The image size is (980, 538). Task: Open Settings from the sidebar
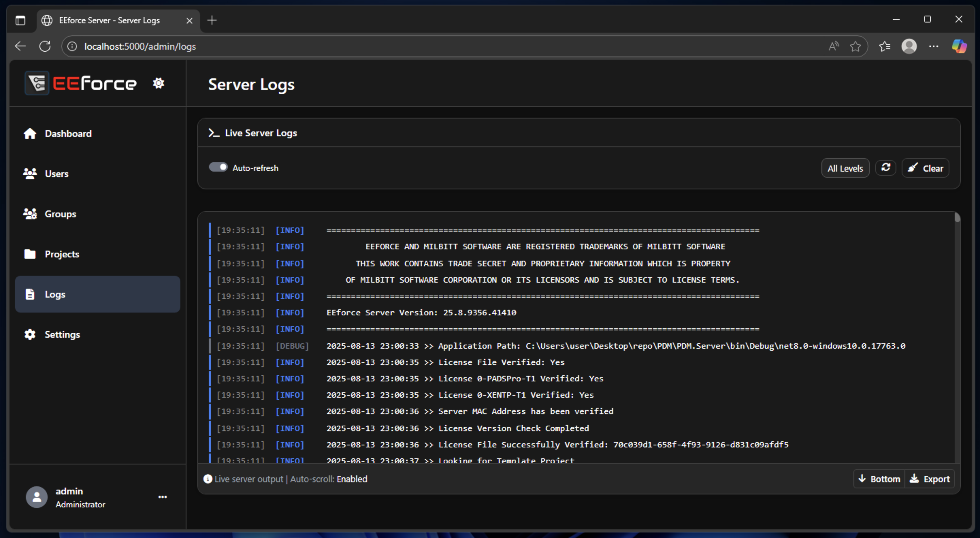(97, 334)
